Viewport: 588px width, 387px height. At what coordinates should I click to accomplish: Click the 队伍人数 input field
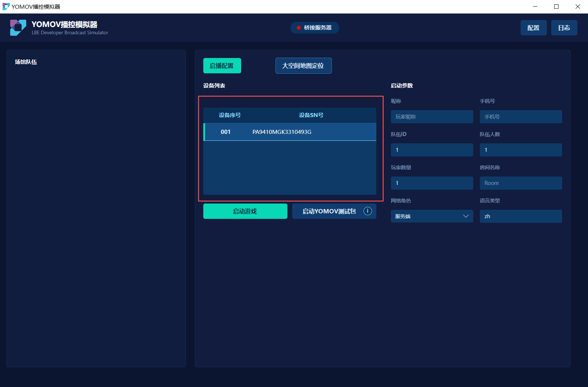point(521,150)
